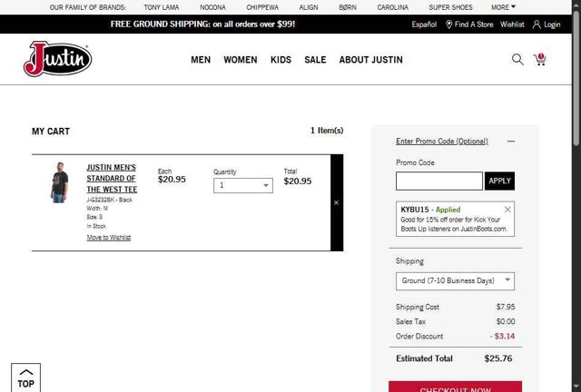Click the Promo Code input field
The image size is (581, 392).
coord(439,181)
